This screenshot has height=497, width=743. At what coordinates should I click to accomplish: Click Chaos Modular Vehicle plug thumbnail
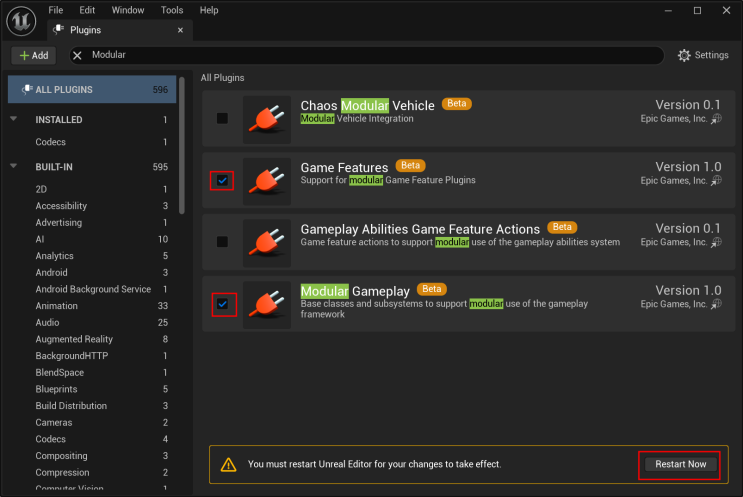point(267,119)
